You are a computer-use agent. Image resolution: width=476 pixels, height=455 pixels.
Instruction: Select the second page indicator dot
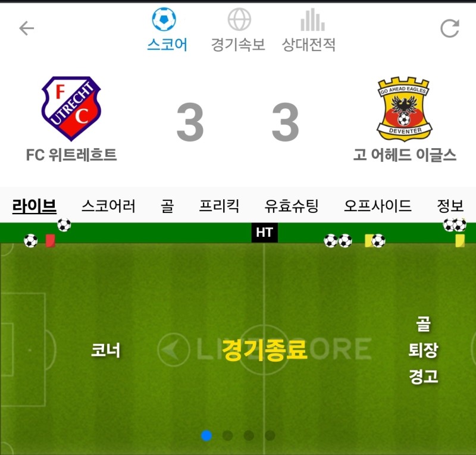[x=227, y=435]
